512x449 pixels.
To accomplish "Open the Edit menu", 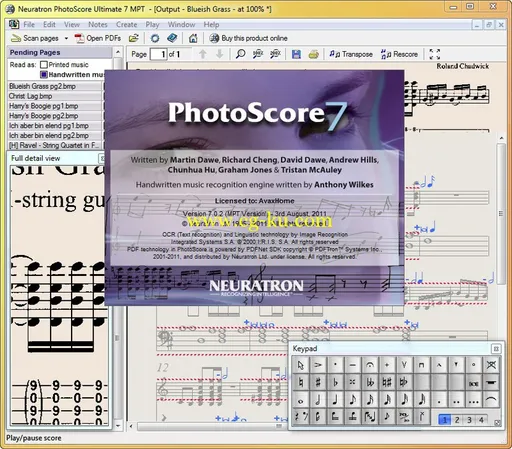I will pos(49,24).
